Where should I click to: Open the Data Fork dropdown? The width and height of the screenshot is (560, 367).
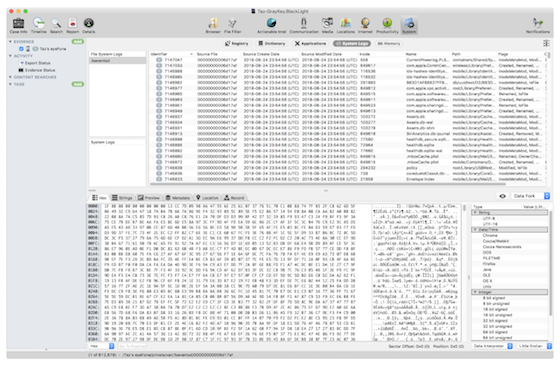(530, 196)
